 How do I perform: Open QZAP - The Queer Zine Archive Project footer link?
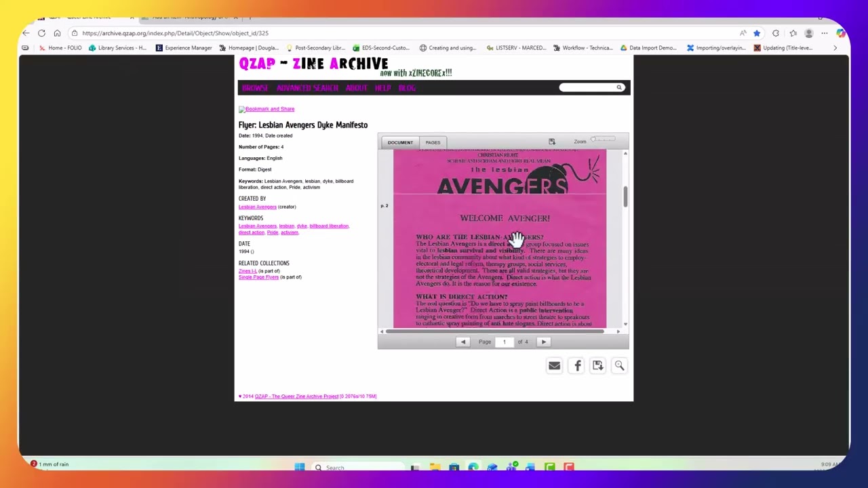(296, 396)
